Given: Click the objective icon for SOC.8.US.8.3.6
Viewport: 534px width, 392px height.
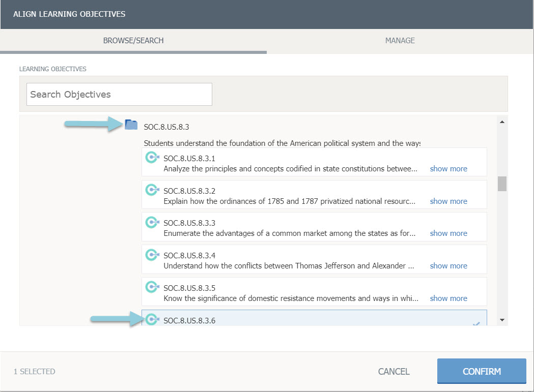Looking at the screenshot, I should click(x=152, y=319).
